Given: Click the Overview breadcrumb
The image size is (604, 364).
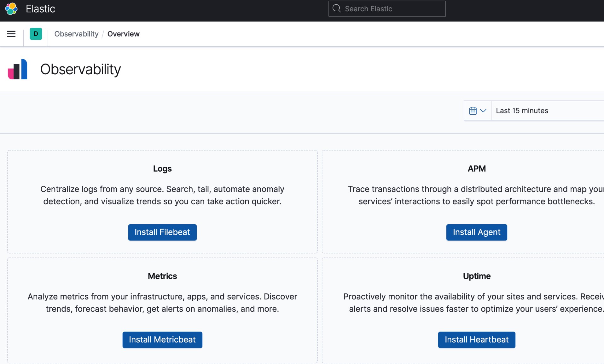Looking at the screenshot, I should [x=123, y=34].
